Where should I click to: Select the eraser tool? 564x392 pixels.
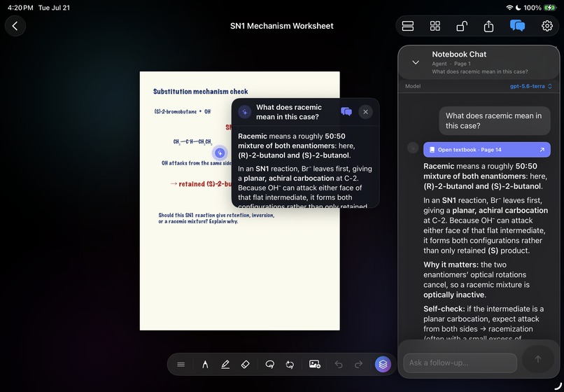click(245, 365)
